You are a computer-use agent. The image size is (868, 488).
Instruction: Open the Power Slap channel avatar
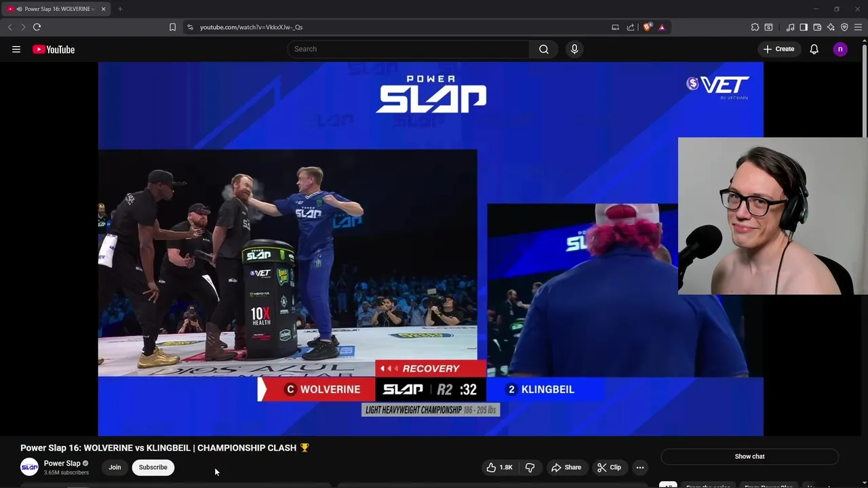[29, 467]
